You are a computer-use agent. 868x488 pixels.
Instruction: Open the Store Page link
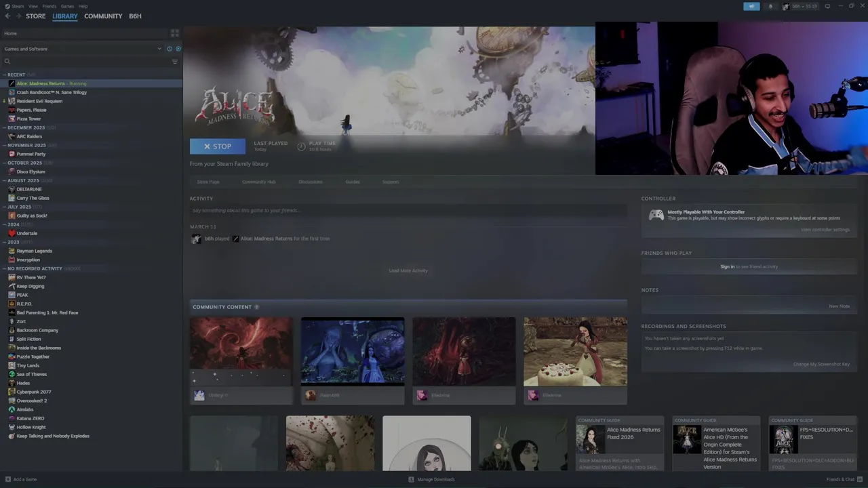[x=208, y=182]
